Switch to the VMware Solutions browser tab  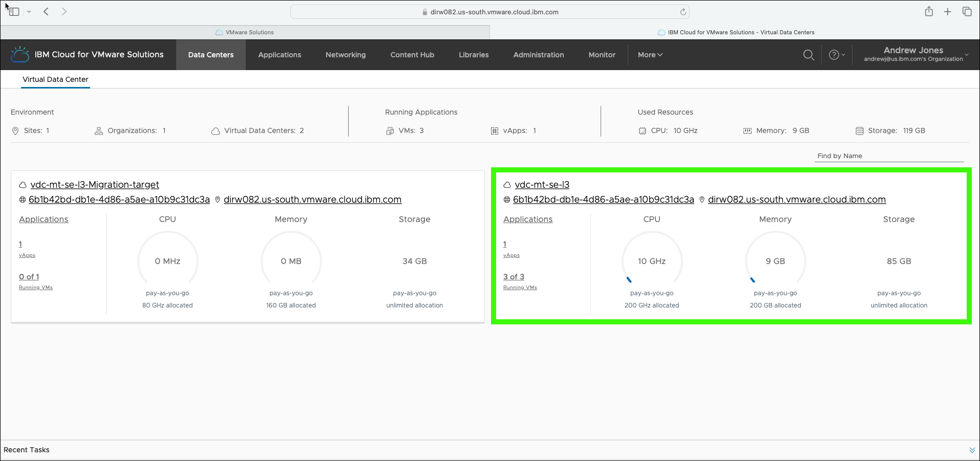[245, 32]
